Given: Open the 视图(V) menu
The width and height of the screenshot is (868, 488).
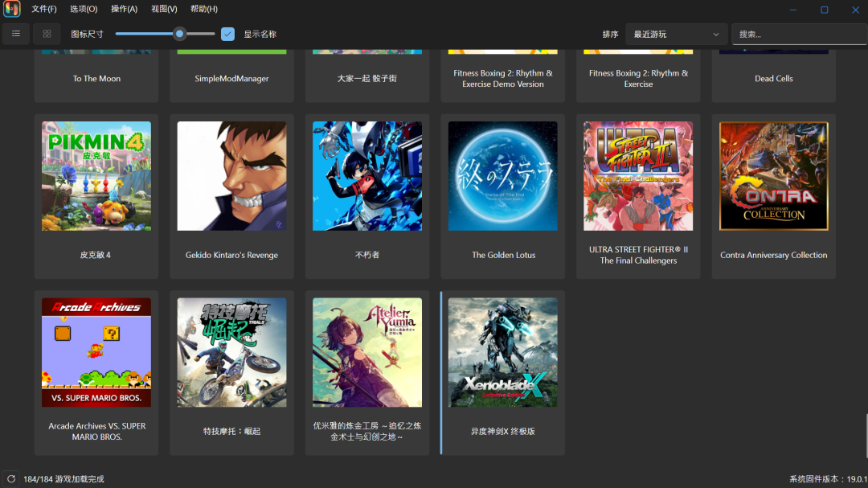Looking at the screenshot, I should tap(164, 10).
